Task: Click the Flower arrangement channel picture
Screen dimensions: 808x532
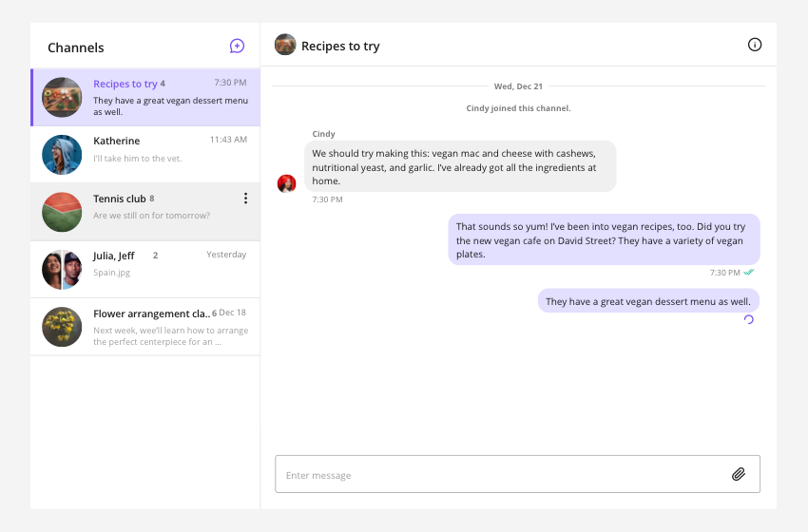Action: [62, 327]
